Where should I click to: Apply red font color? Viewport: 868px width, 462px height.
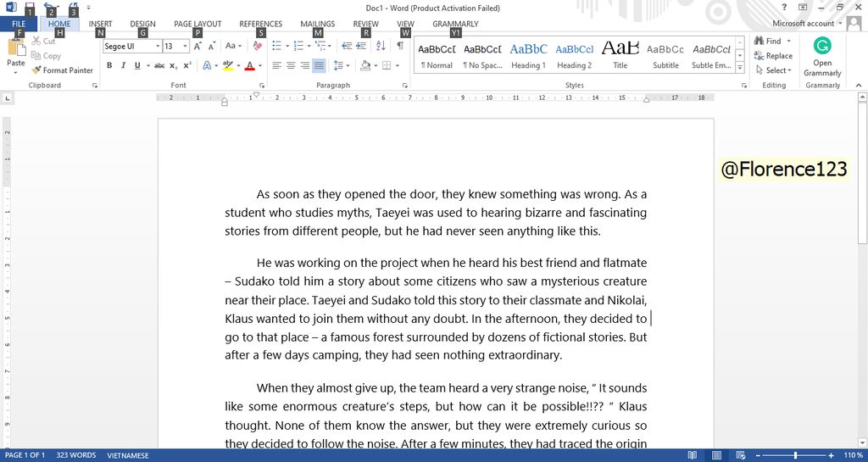250,65
